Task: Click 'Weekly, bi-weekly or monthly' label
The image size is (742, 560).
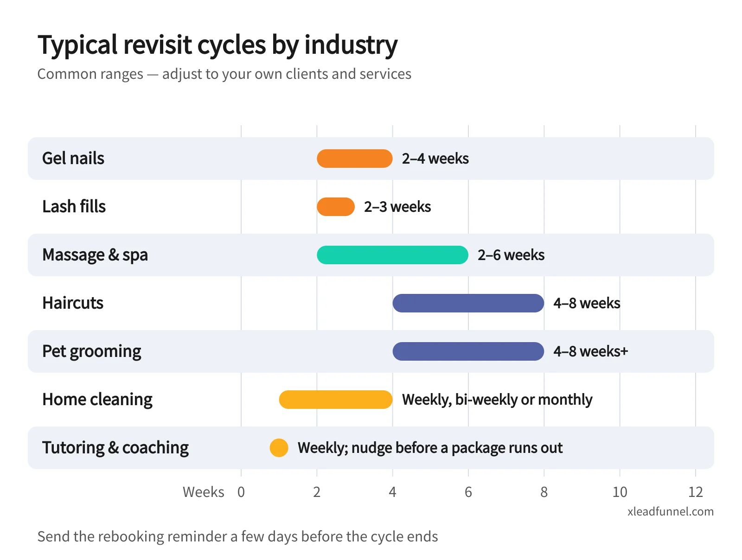Action: coord(497,400)
